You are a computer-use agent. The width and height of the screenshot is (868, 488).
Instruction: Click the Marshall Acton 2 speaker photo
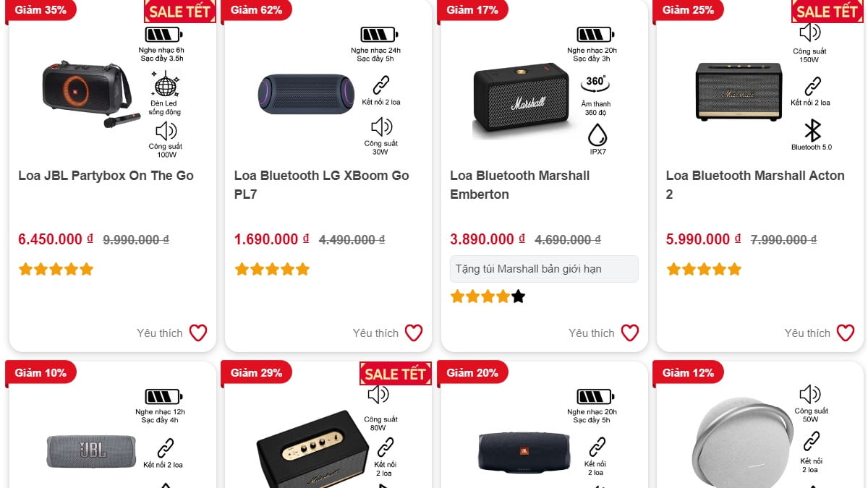point(739,91)
